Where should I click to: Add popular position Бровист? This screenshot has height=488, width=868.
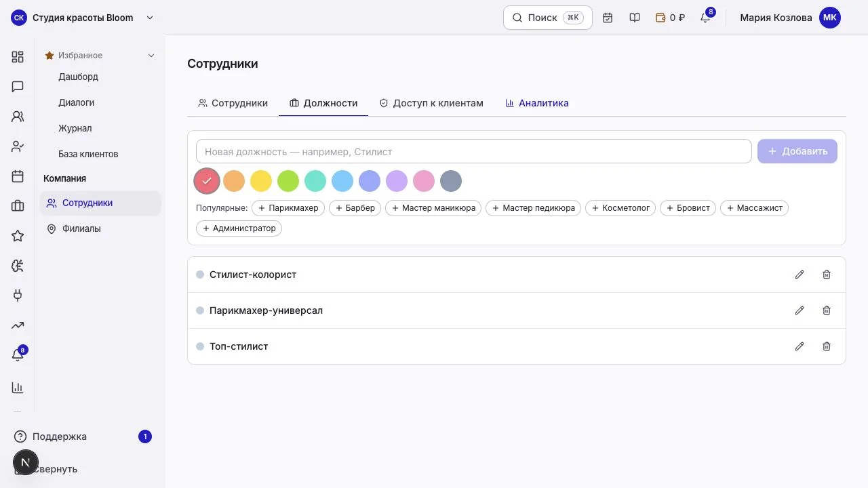[688, 208]
